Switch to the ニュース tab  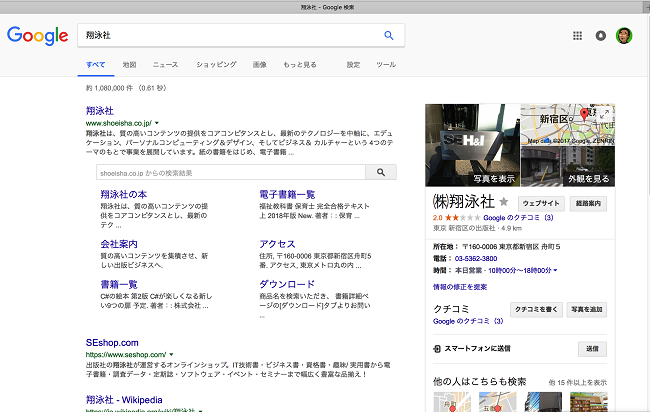pyautogui.click(x=165, y=65)
